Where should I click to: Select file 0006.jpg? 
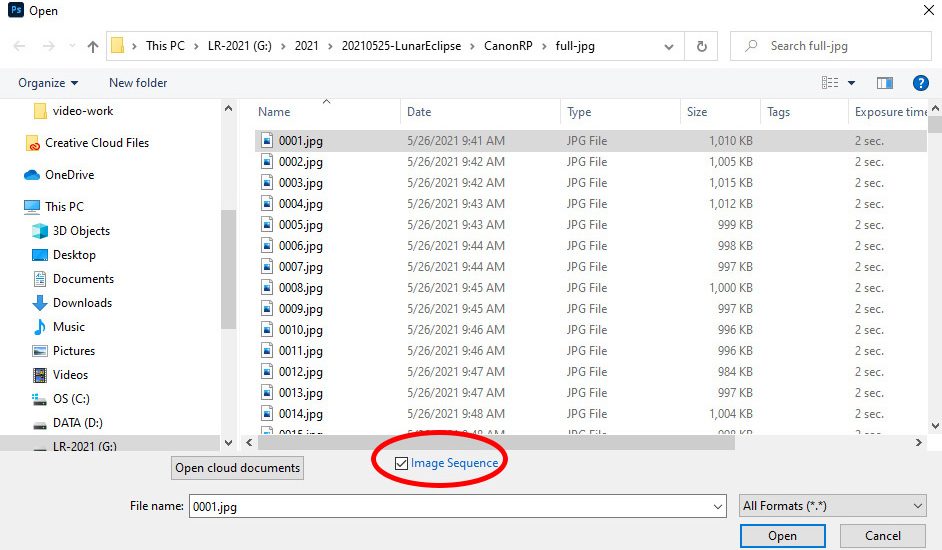(590, 246)
